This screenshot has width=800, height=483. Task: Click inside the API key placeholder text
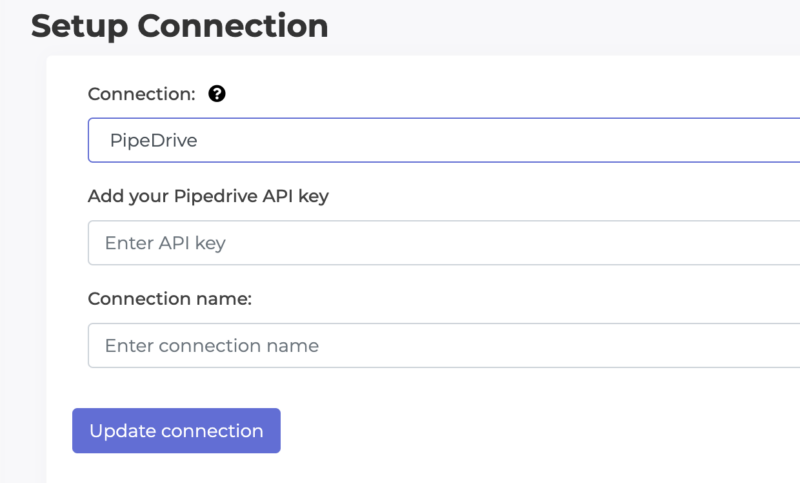coord(165,243)
